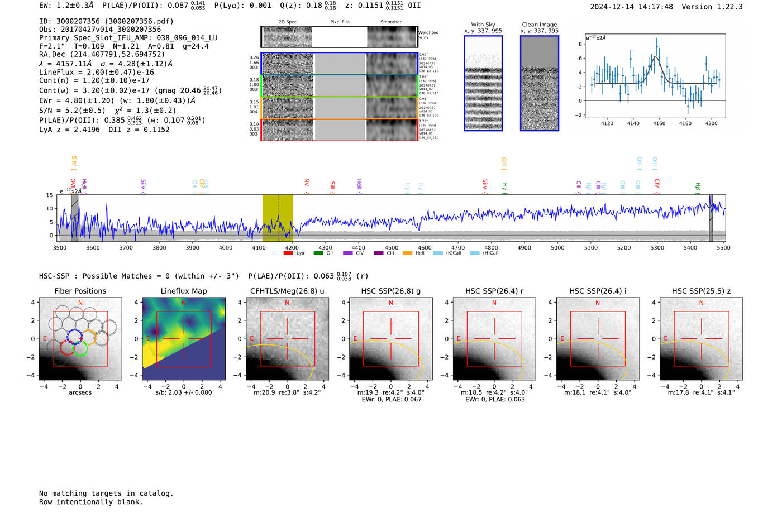Click the red CIV marker near 5300

click(657, 186)
